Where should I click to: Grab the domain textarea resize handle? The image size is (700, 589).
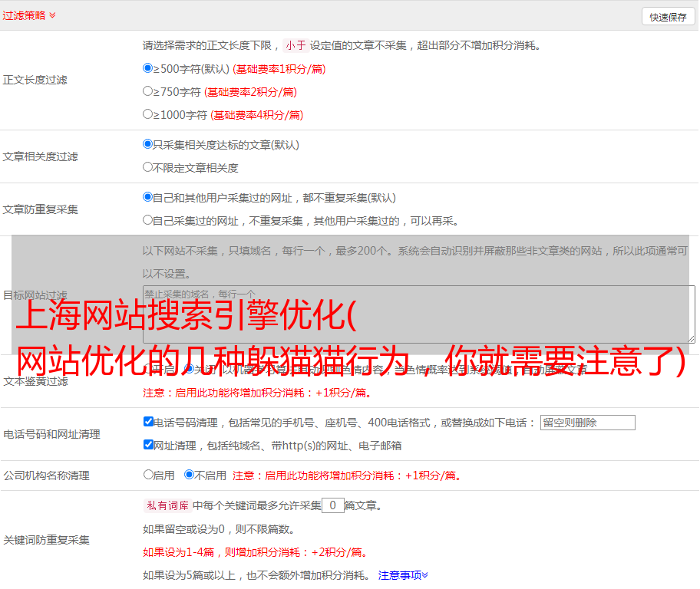(x=691, y=338)
